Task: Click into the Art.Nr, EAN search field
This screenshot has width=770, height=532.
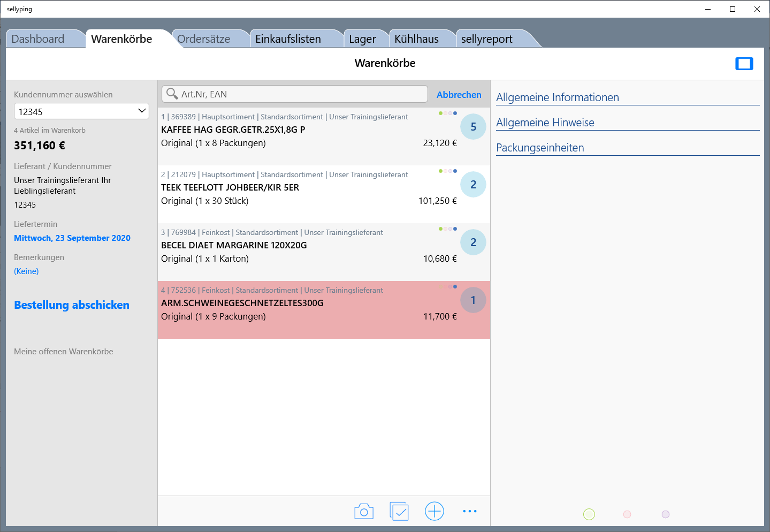Action: pos(300,94)
